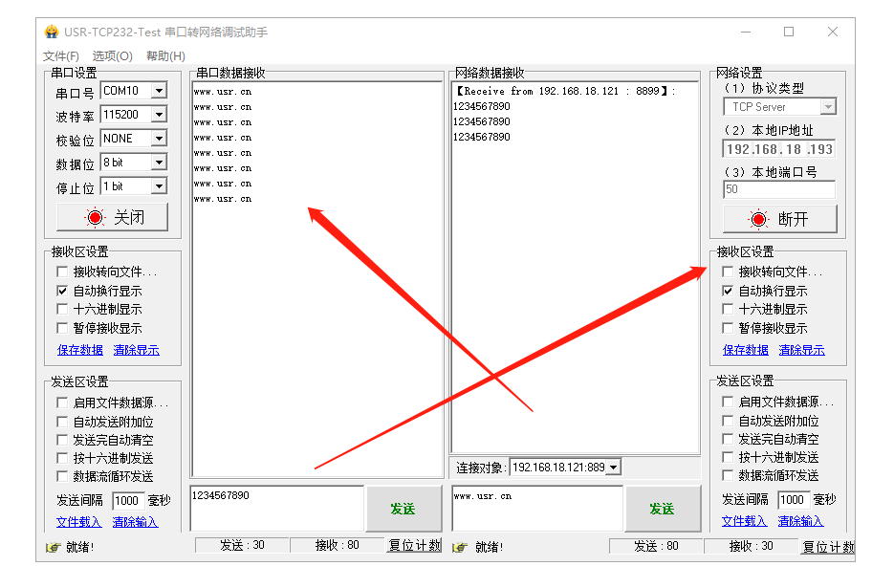The width and height of the screenshot is (894, 588).
Task: Enable network 自动发送附加位 checkbox
Action: 728,421
